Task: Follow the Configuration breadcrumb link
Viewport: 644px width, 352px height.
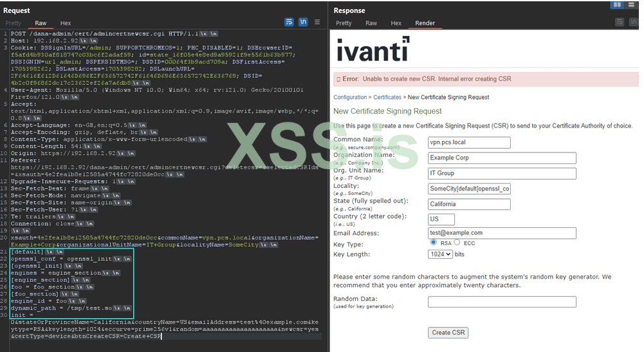Action: (350, 97)
